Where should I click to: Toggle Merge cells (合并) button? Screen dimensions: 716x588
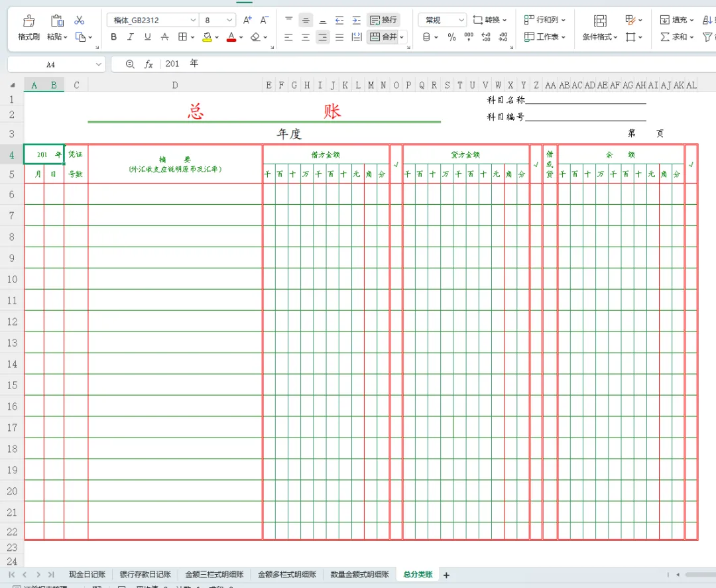(x=383, y=37)
